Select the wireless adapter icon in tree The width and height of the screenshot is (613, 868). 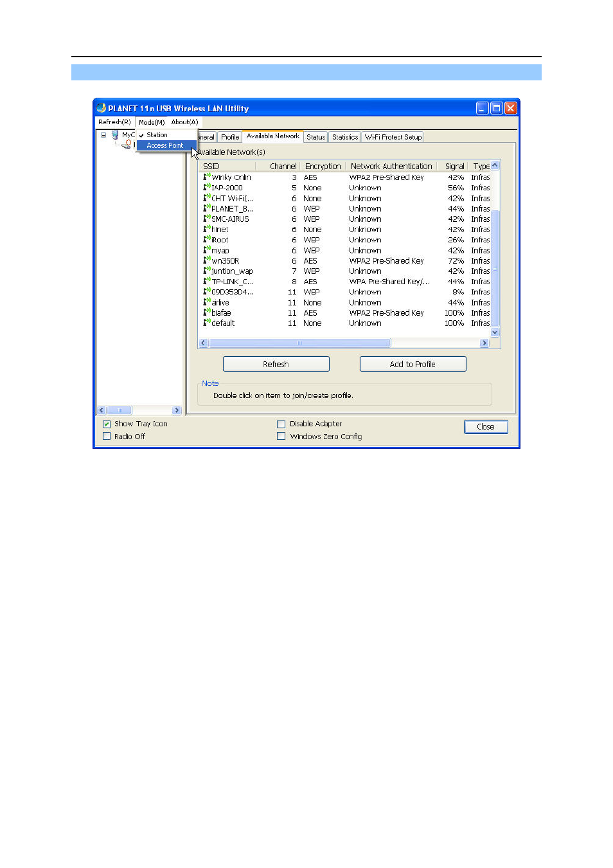pos(127,145)
